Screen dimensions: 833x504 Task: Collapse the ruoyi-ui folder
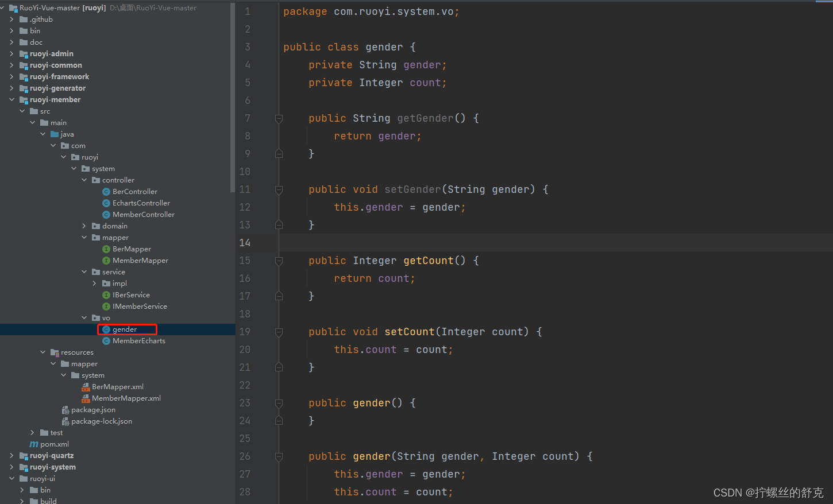(11, 479)
